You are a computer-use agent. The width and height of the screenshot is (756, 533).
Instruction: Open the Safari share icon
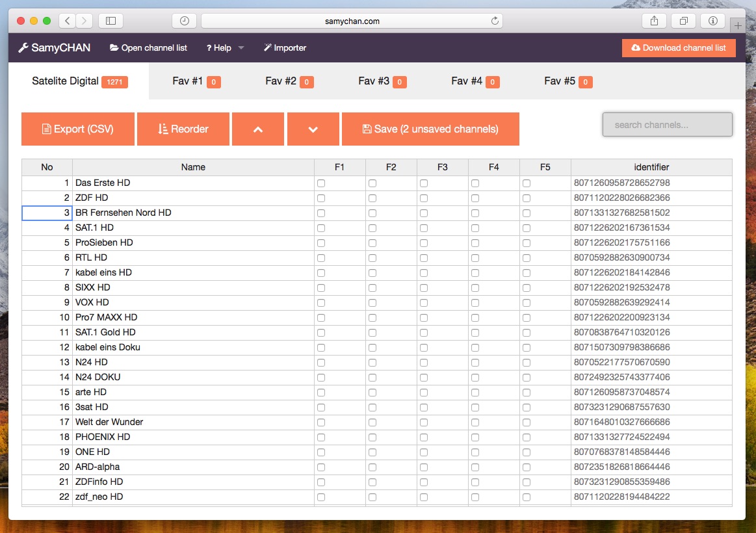tap(654, 21)
